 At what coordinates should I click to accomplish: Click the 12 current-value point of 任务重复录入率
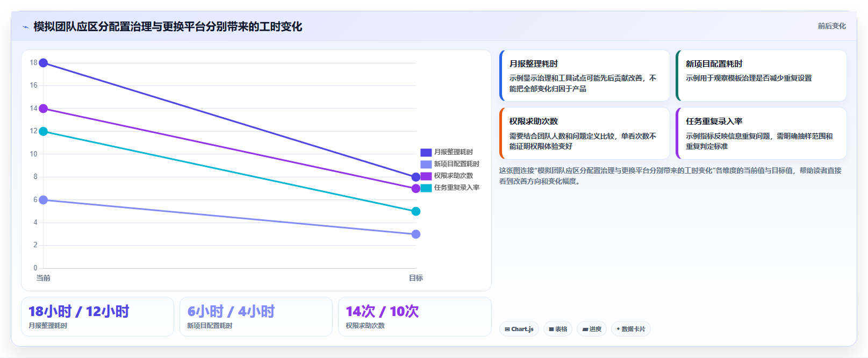(44, 131)
